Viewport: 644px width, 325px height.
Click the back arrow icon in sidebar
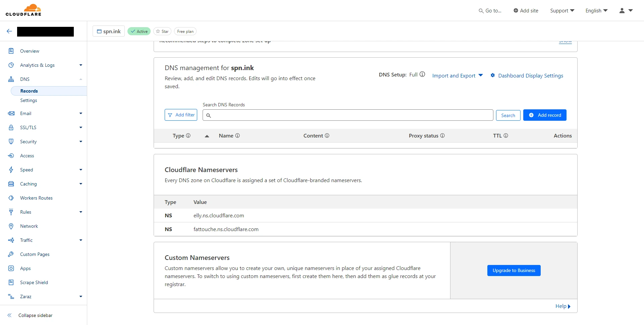click(9, 31)
